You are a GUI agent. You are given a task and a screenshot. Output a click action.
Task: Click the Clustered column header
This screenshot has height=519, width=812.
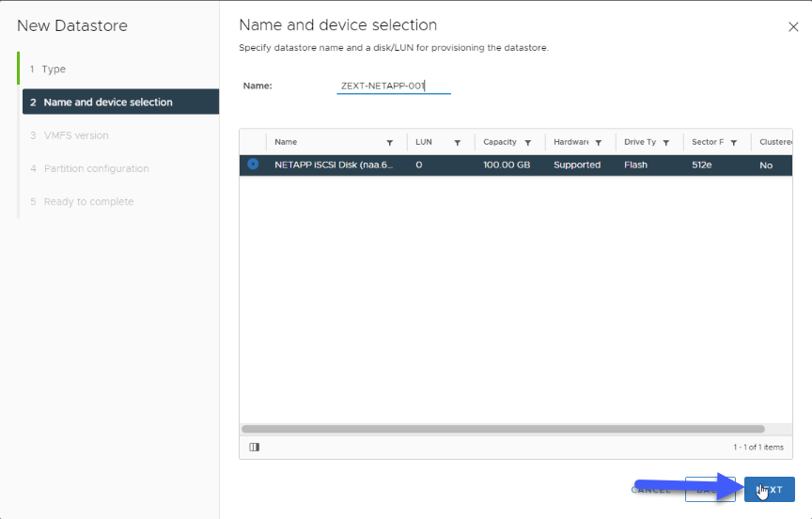(x=774, y=142)
